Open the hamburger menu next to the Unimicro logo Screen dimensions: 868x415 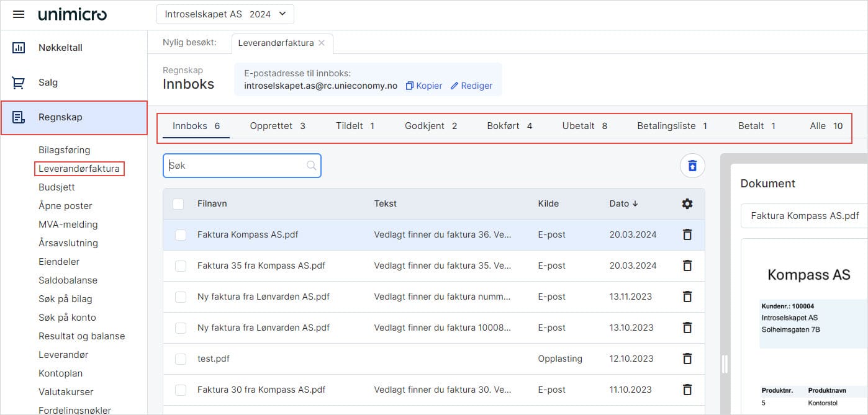[x=18, y=14]
